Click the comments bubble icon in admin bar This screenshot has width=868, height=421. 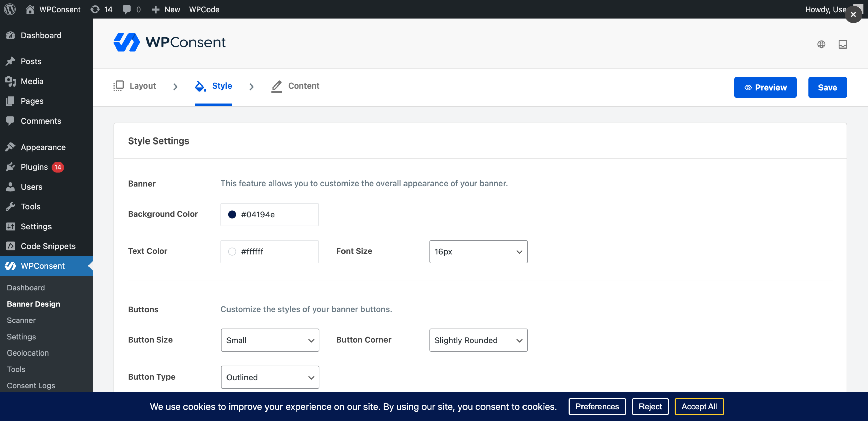tap(127, 9)
